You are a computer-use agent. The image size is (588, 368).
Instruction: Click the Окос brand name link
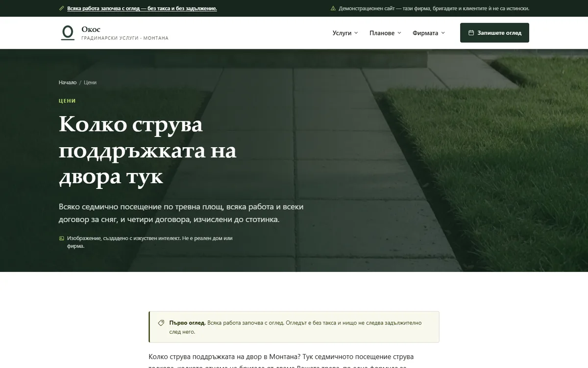click(91, 29)
